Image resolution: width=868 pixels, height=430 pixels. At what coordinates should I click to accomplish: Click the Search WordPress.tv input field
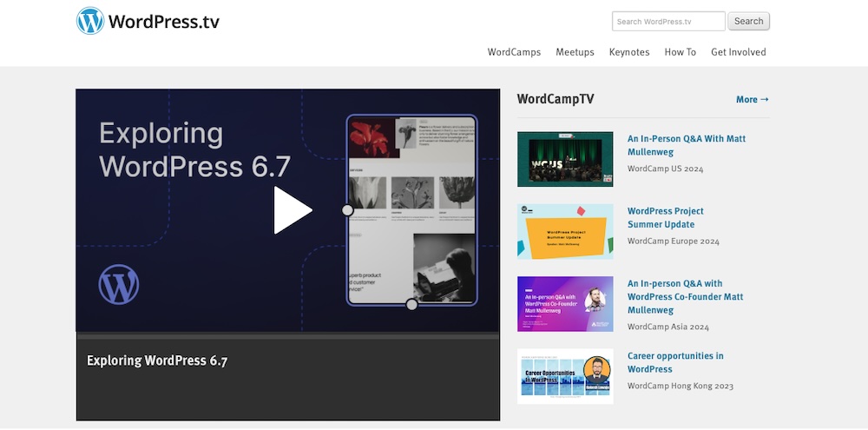click(668, 21)
